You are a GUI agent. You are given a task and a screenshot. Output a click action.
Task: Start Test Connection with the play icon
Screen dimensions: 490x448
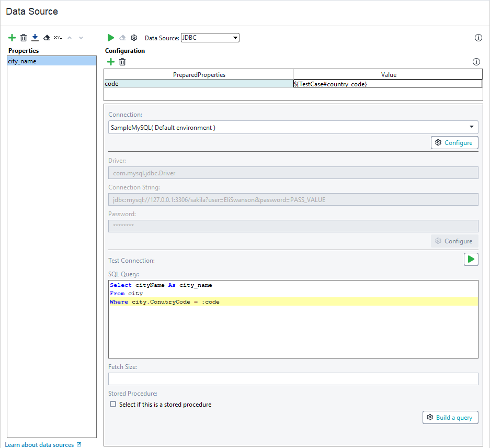(471, 259)
